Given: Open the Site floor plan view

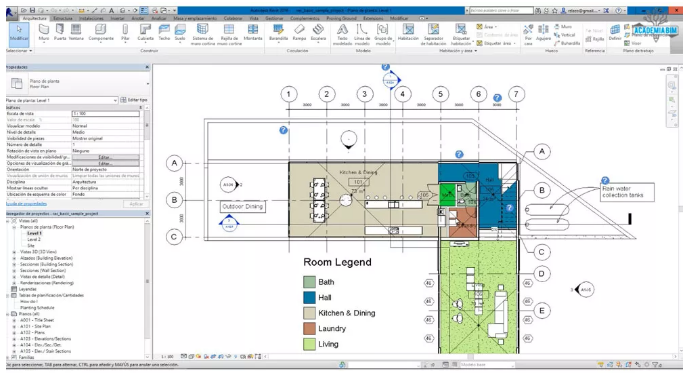Looking at the screenshot, I should (x=30, y=245).
